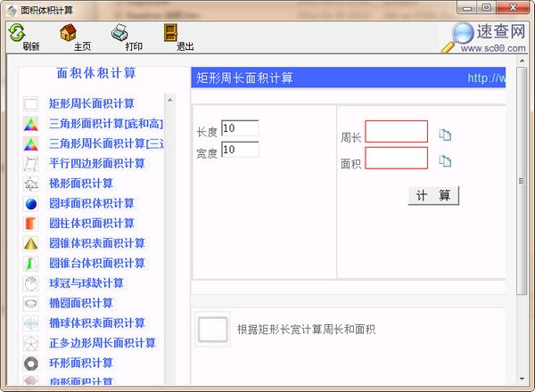Viewport: 535px width, 392px height.
Task: Click the colorful triangle icon for 三角形面积计算[底和高]
Action: pyautogui.click(x=31, y=124)
